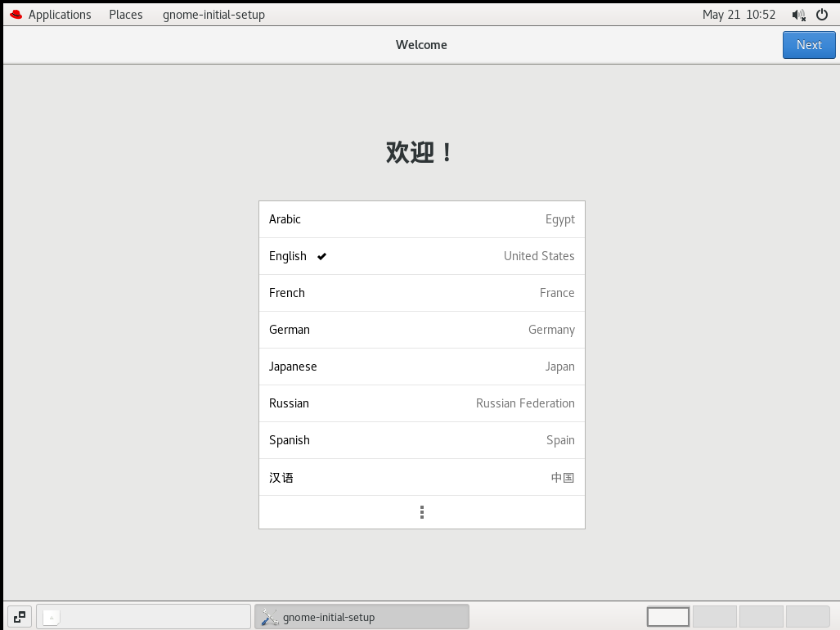Click the Red Hat logo icon

(16, 15)
